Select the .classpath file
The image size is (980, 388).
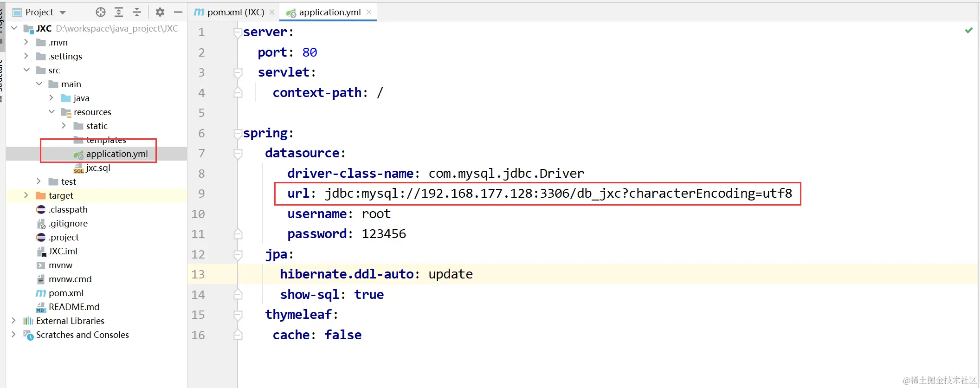tap(68, 209)
